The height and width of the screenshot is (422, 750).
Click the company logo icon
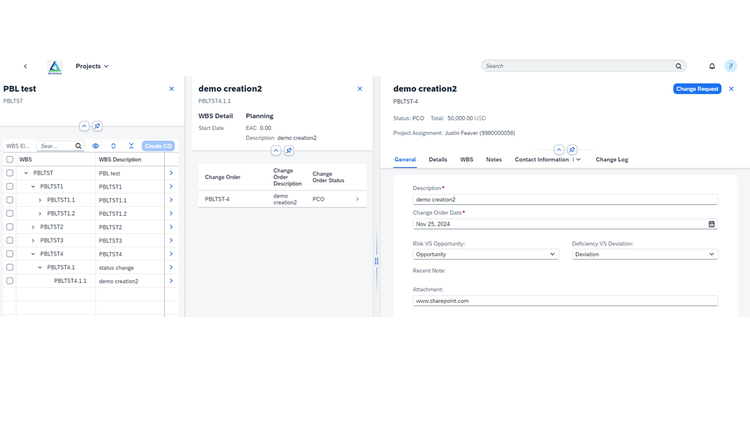[x=55, y=67]
